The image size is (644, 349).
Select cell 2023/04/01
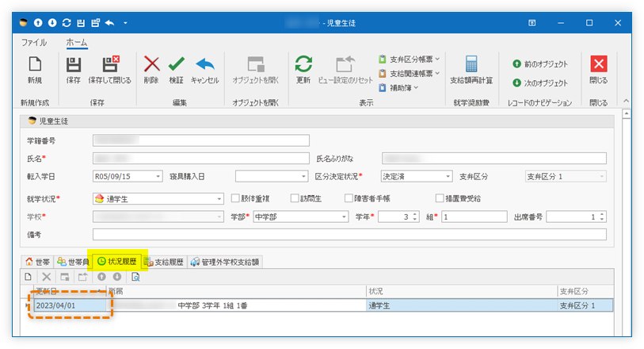coord(70,305)
